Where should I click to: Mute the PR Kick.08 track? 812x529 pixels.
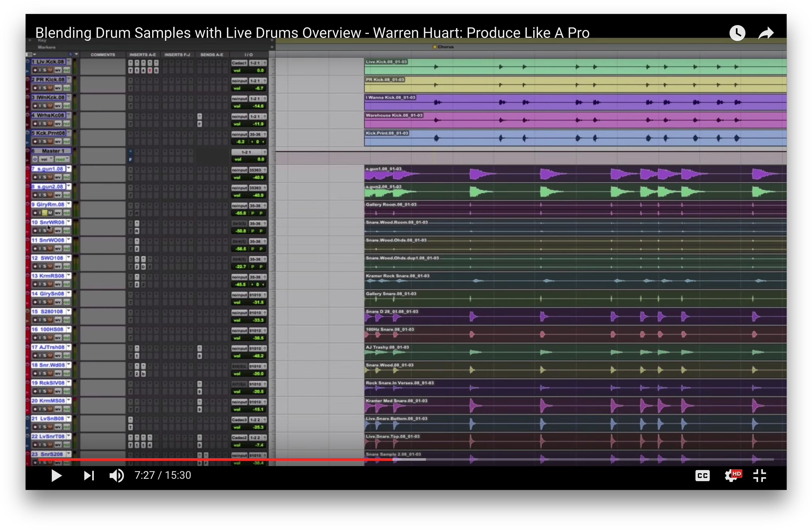point(50,88)
